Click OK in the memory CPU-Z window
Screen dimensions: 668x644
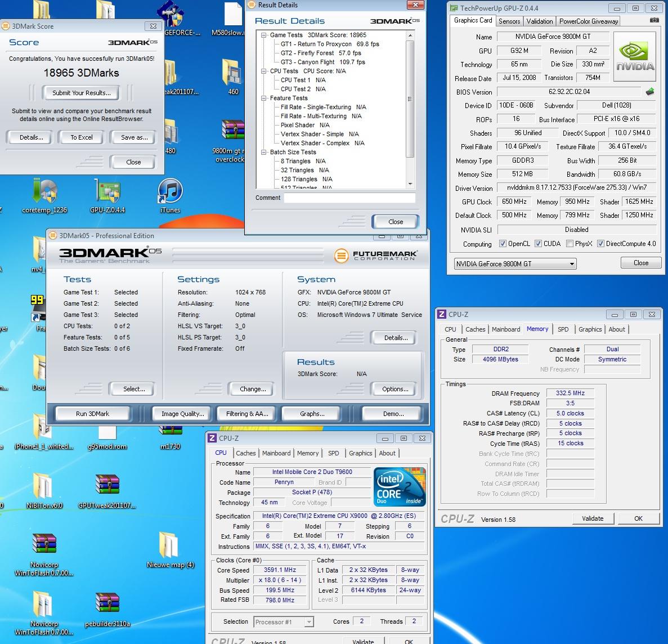point(638,518)
